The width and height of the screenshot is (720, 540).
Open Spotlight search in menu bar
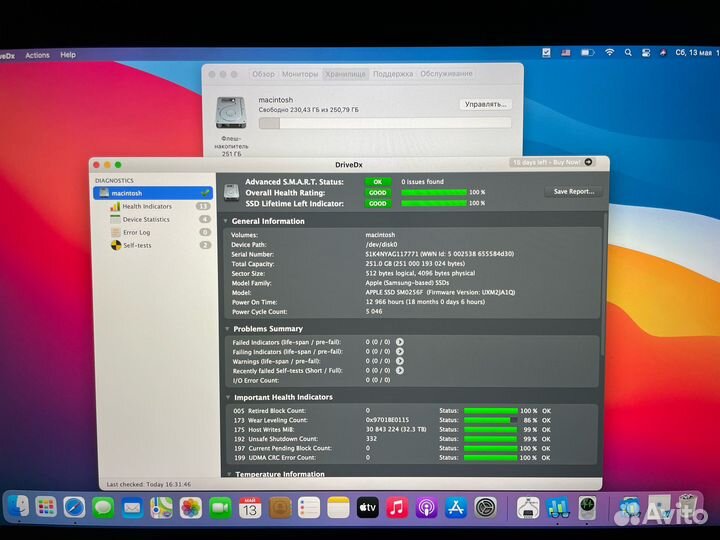click(628, 53)
